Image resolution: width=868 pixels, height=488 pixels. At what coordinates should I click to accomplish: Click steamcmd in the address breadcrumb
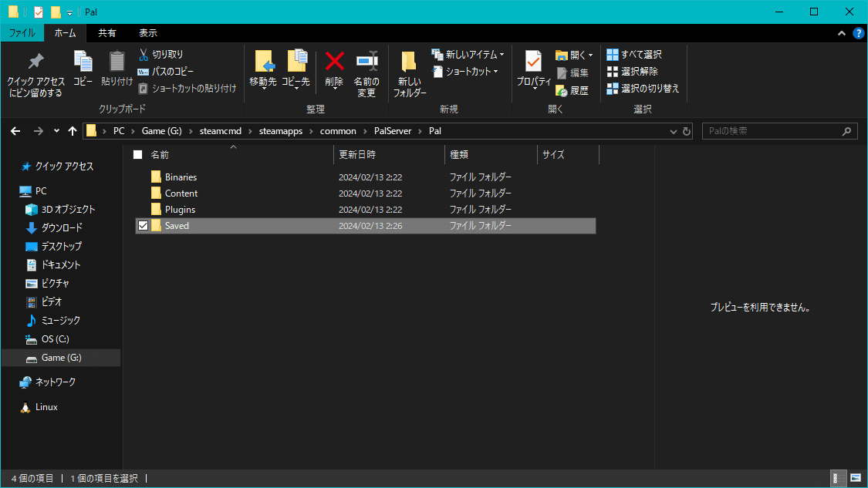221,131
